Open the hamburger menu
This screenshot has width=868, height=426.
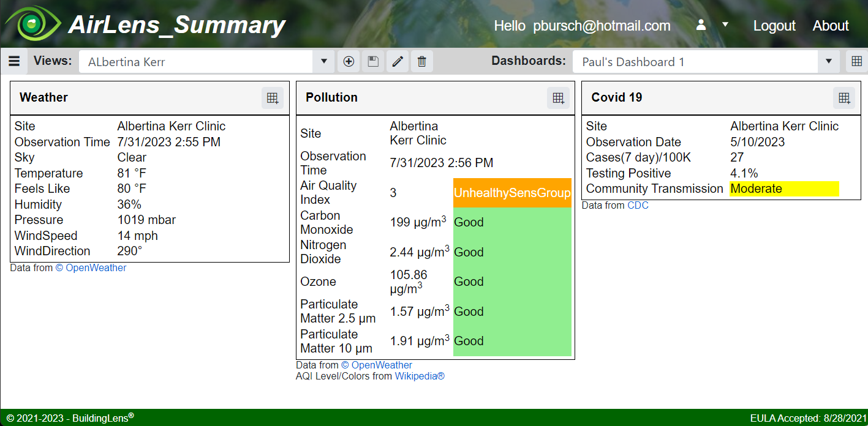[x=14, y=61]
